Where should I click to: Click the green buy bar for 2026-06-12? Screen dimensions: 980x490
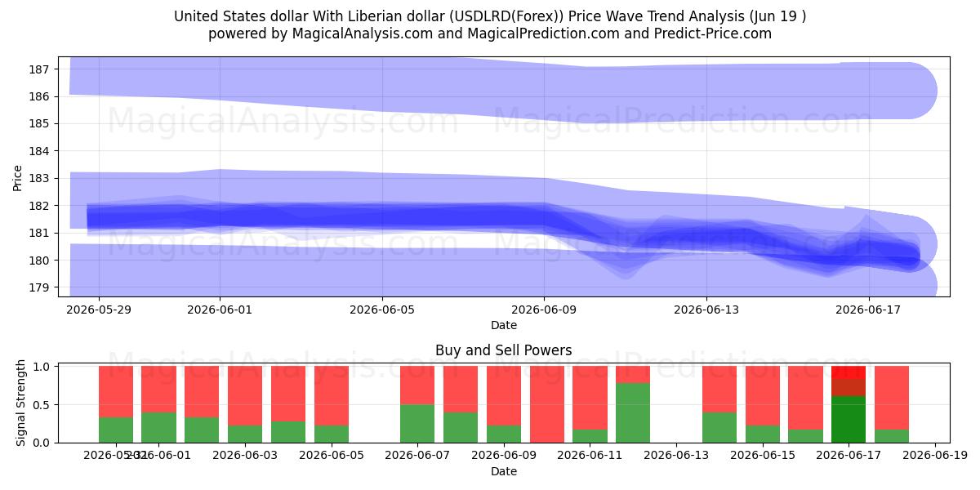coord(633,412)
